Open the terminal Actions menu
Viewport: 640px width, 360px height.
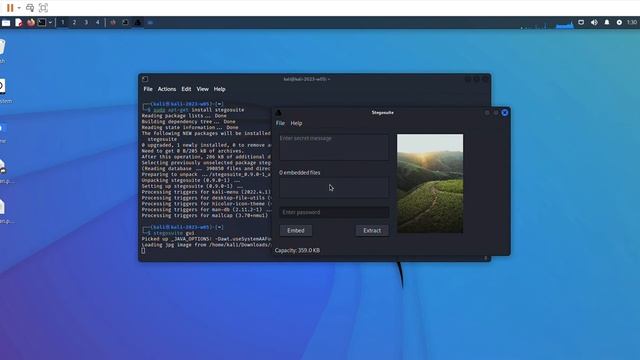point(167,89)
